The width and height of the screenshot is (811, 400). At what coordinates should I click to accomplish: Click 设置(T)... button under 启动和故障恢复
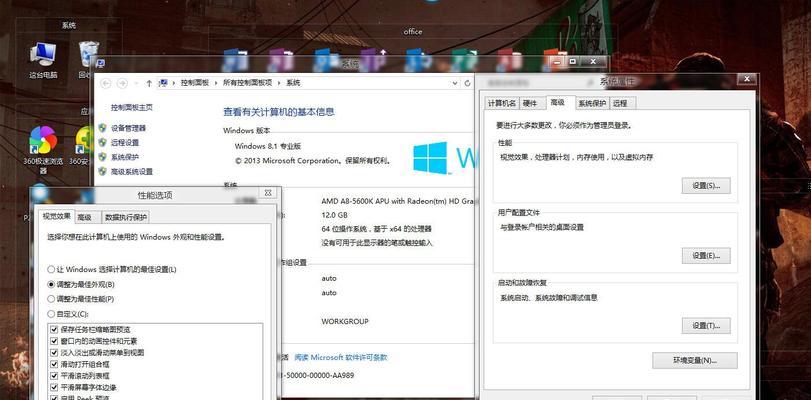(706, 326)
